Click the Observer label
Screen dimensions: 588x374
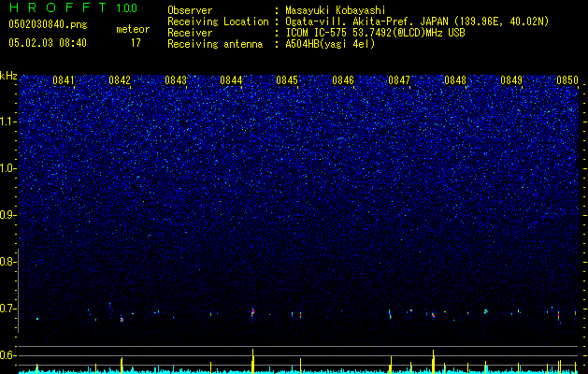190,10
